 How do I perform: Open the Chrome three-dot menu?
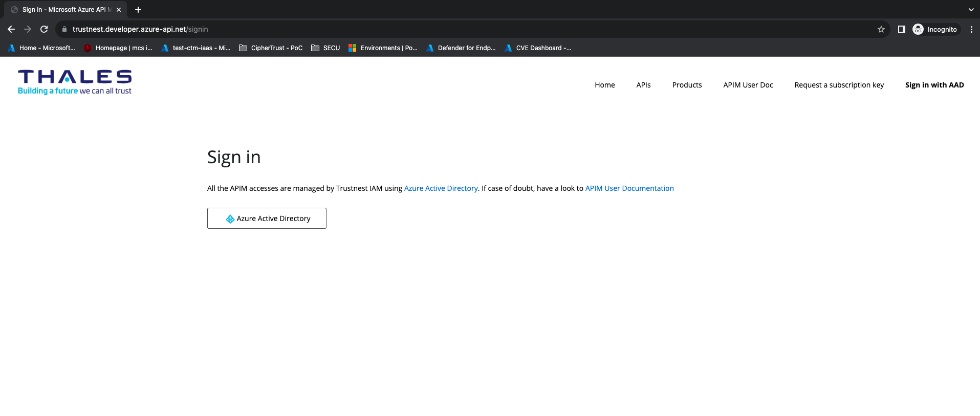click(971, 29)
